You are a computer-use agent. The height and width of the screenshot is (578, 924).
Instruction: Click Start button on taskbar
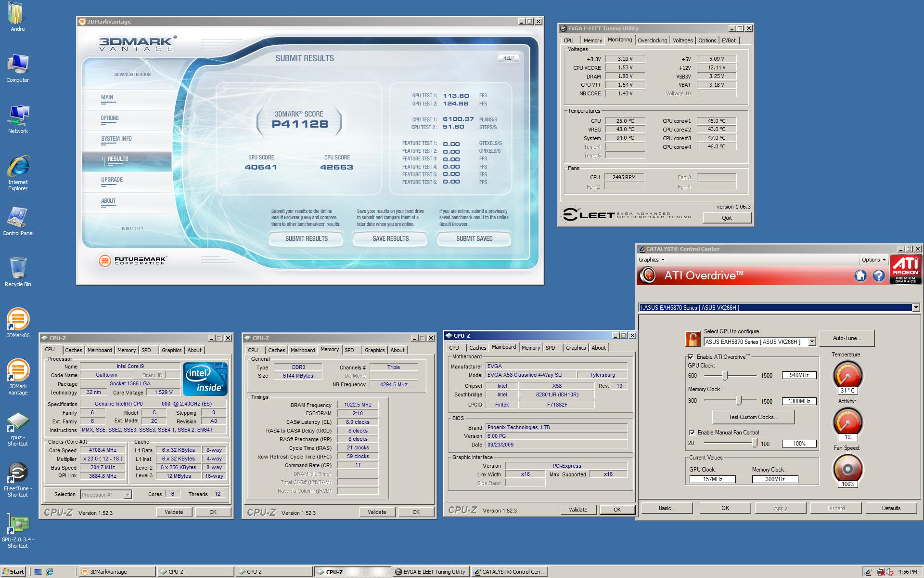(x=13, y=572)
